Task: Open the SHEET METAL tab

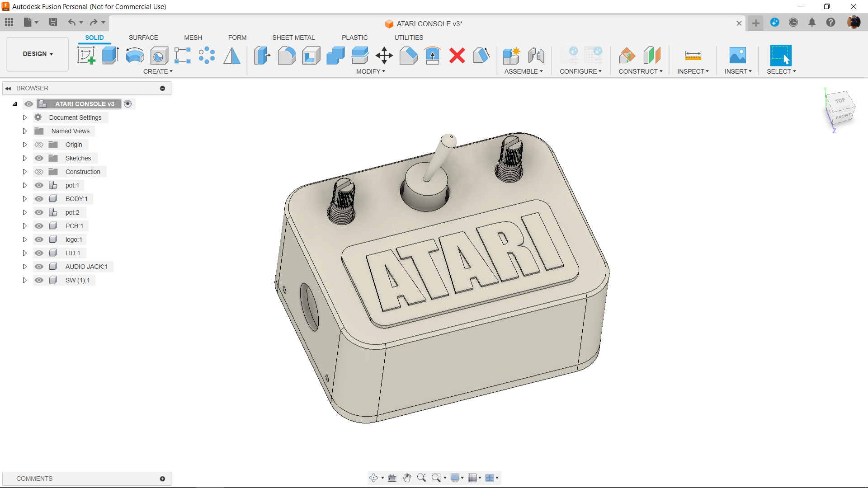Action: 293,38
